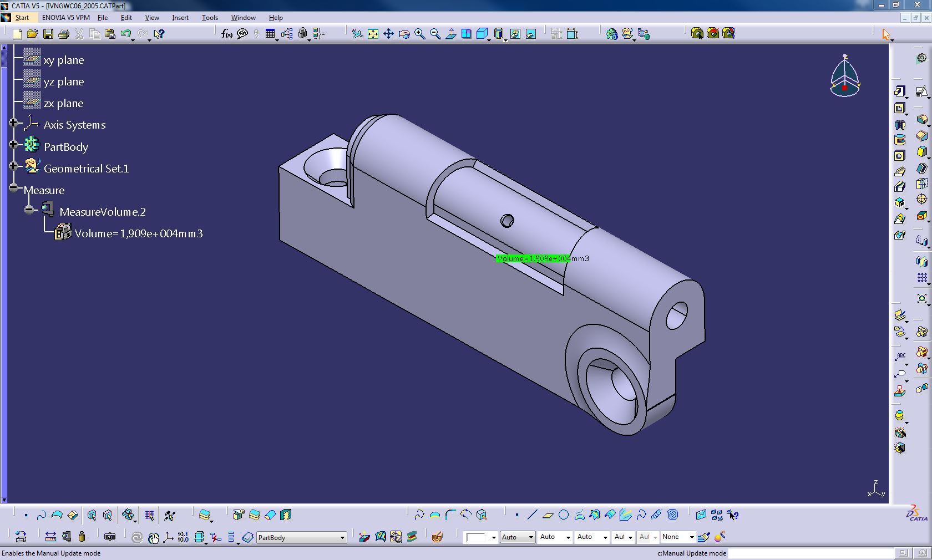Click the Shaft tool icon
Viewport: 932px width, 560px height.
click(899, 124)
